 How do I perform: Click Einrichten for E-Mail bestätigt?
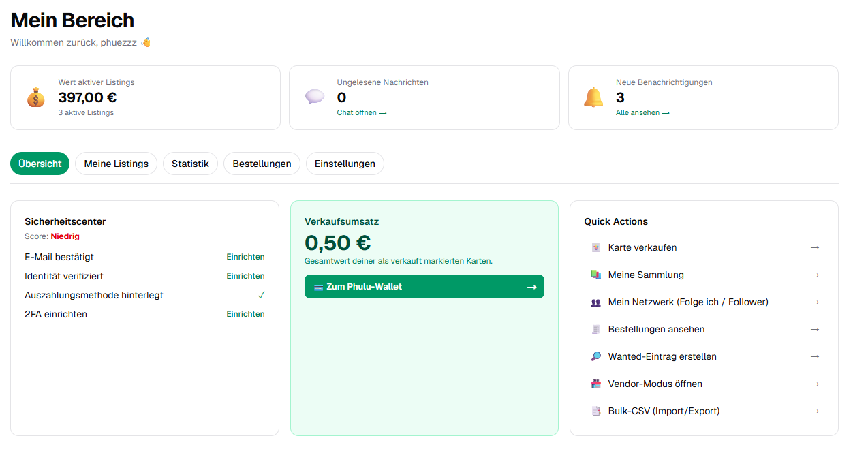tap(245, 257)
